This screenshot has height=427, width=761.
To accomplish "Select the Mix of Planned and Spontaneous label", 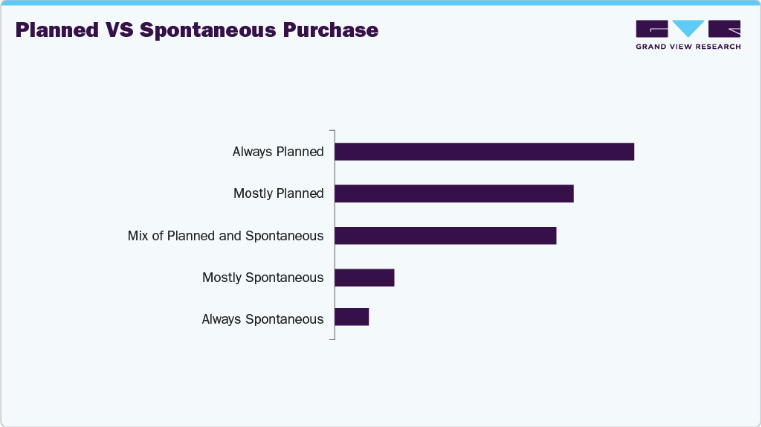I will (x=226, y=236).
